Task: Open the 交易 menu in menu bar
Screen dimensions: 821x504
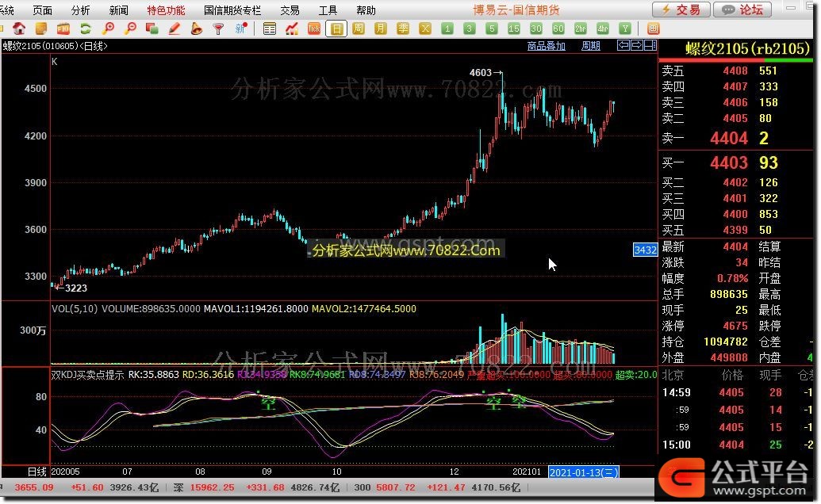Action: click(x=290, y=10)
